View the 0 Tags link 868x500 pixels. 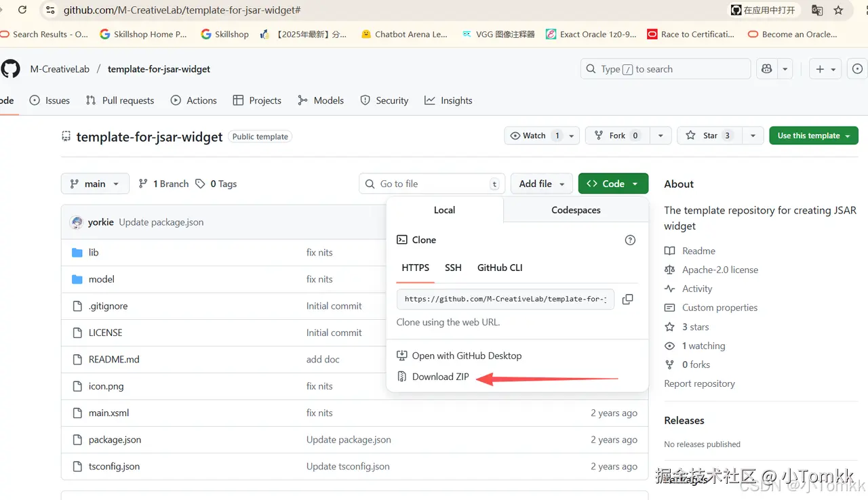tap(216, 184)
